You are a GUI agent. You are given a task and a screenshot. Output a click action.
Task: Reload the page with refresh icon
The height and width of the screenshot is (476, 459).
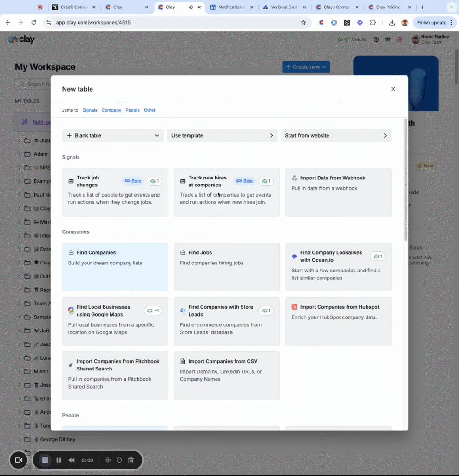33,22
